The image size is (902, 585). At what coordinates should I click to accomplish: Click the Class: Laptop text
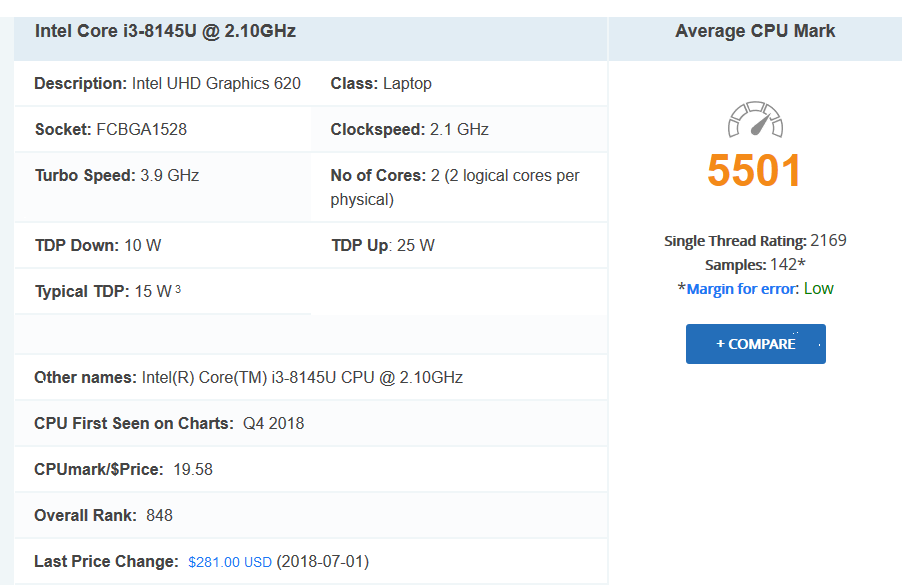pyautogui.click(x=381, y=84)
